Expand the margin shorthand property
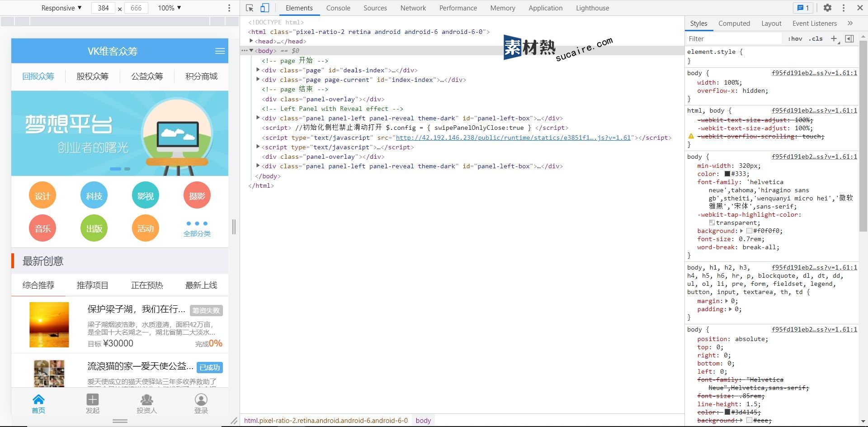The image size is (868, 427). [726, 301]
